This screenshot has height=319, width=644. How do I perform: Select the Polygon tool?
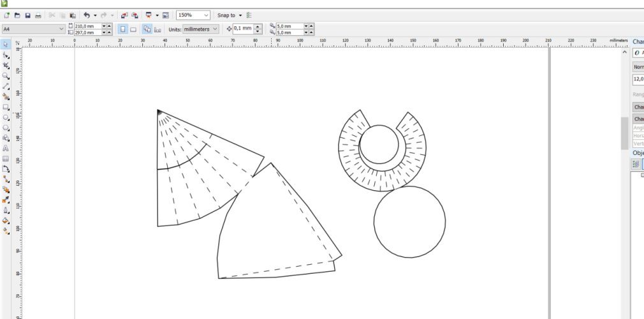(6, 128)
